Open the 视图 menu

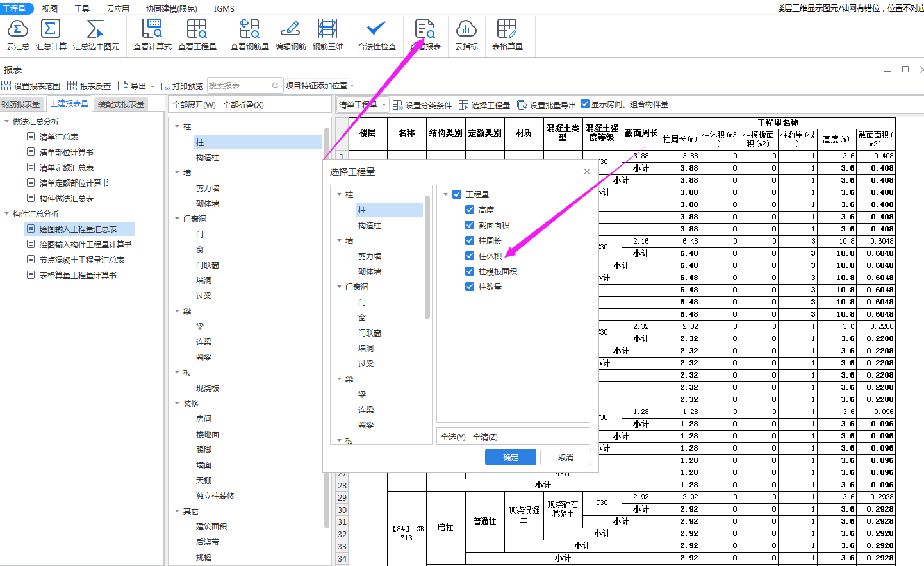click(x=49, y=8)
